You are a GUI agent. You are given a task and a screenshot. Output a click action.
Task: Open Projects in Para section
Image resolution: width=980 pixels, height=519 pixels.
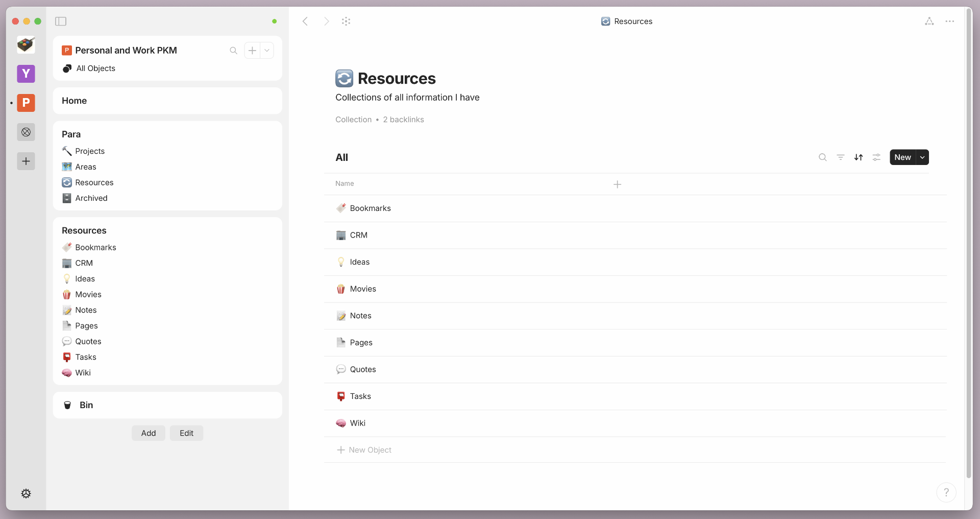pos(90,151)
